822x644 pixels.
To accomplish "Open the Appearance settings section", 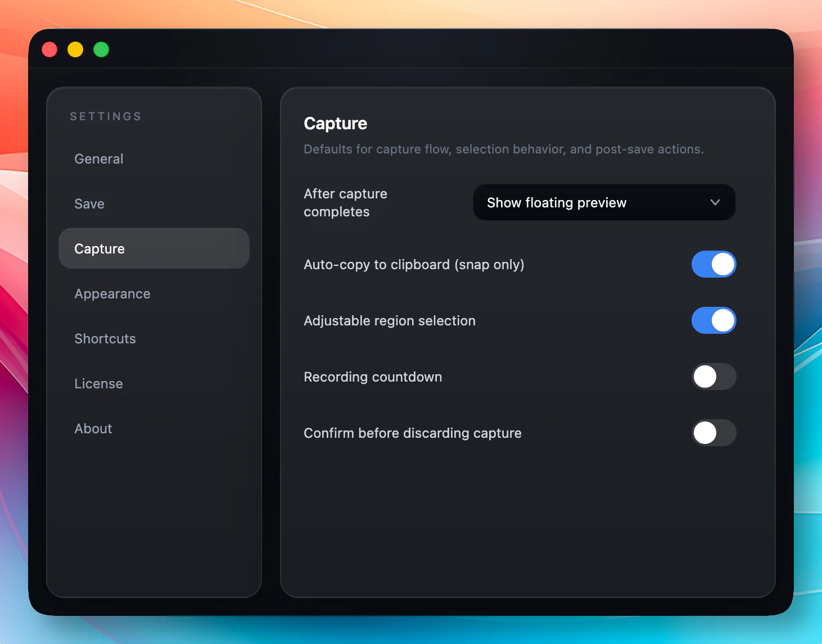I will [x=112, y=293].
